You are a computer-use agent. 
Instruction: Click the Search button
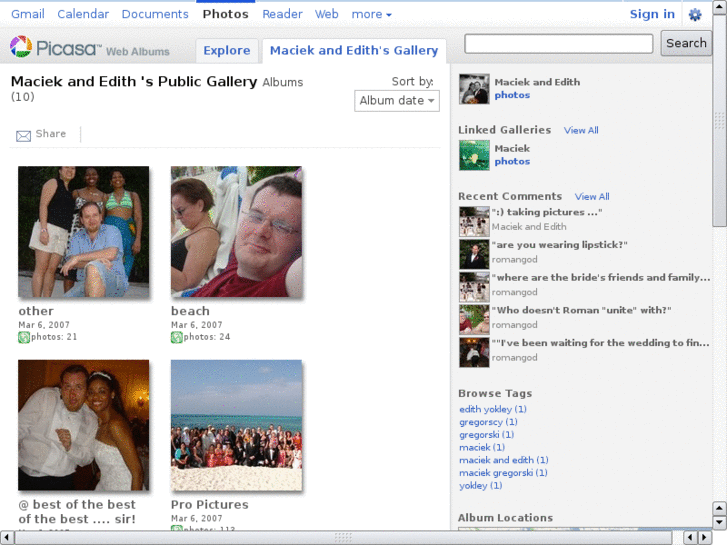coord(686,43)
